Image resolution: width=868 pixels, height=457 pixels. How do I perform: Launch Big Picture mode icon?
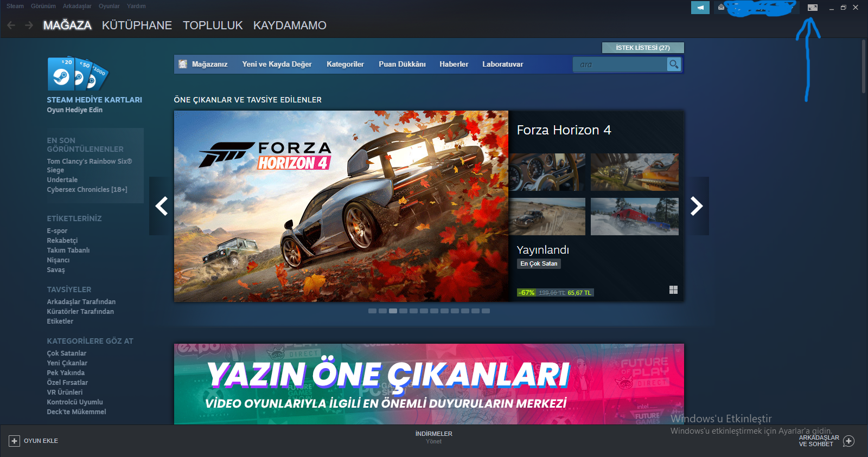click(812, 8)
